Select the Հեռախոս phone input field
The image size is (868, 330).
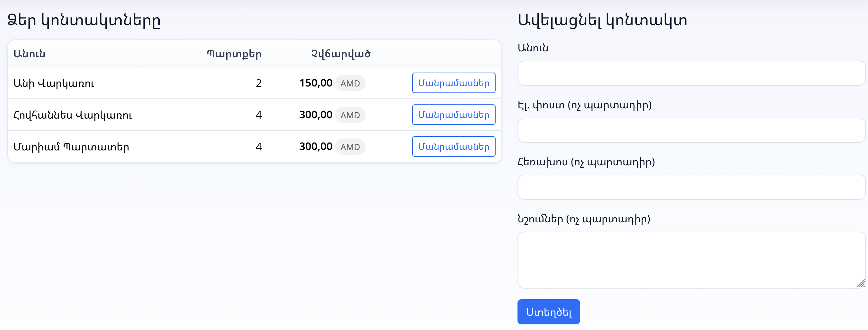click(x=691, y=187)
